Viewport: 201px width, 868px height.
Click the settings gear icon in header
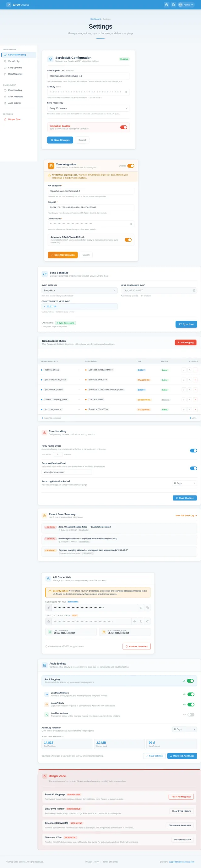coord(166,5)
